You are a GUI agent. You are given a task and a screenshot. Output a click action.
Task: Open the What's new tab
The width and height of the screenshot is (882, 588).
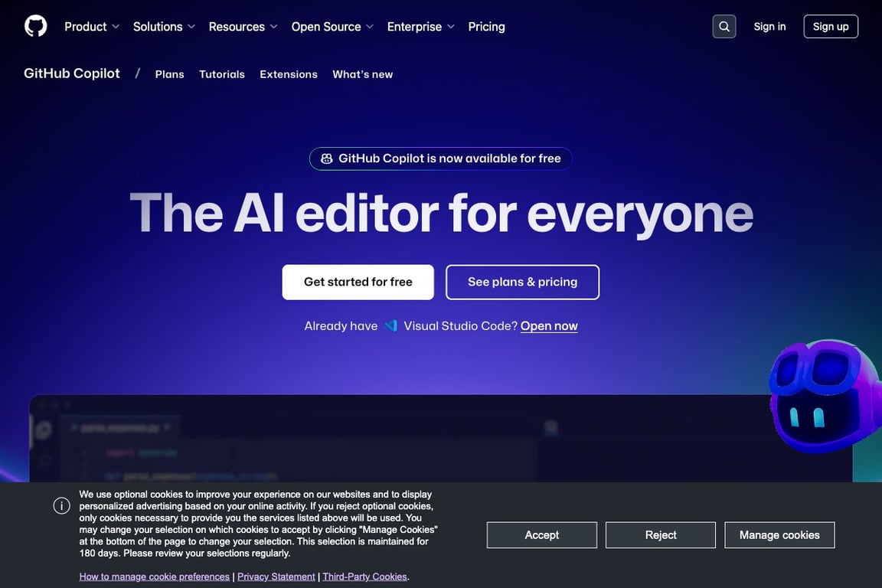362,74
